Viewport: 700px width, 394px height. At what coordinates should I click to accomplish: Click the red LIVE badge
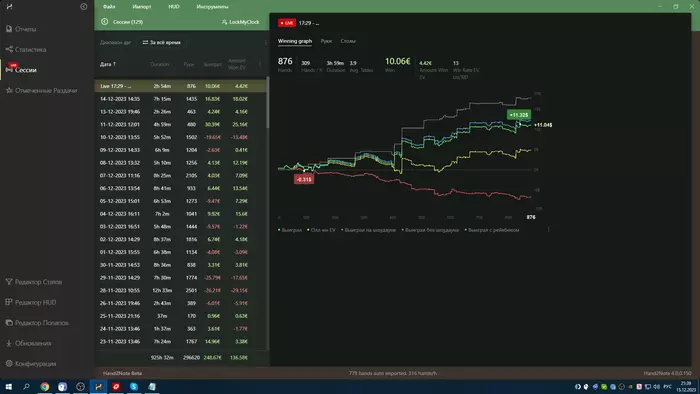(x=287, y=23)
